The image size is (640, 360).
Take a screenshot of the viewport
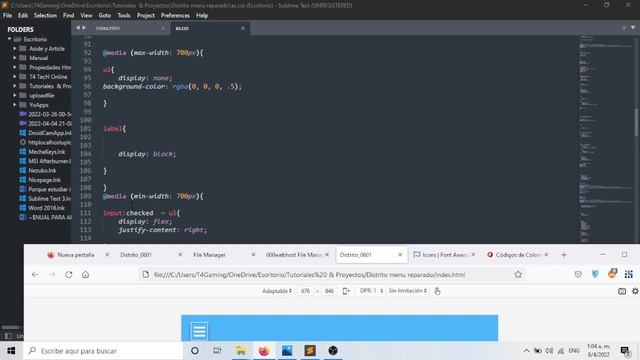coord(622,291)
